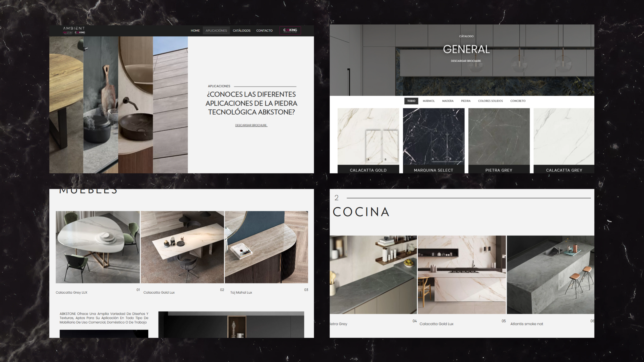Viewport: 644px width, 362px height.
Task: Click the Taj Mahal Lux furniture image
Action: click(x=266, y=247)
